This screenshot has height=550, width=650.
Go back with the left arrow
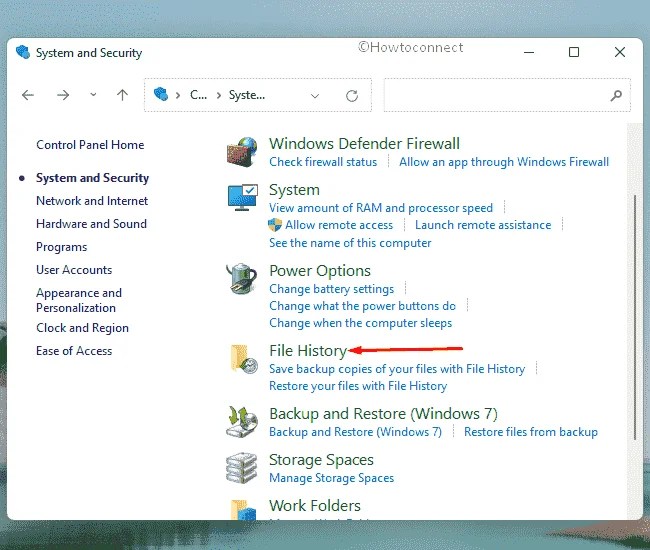(28, 95)
